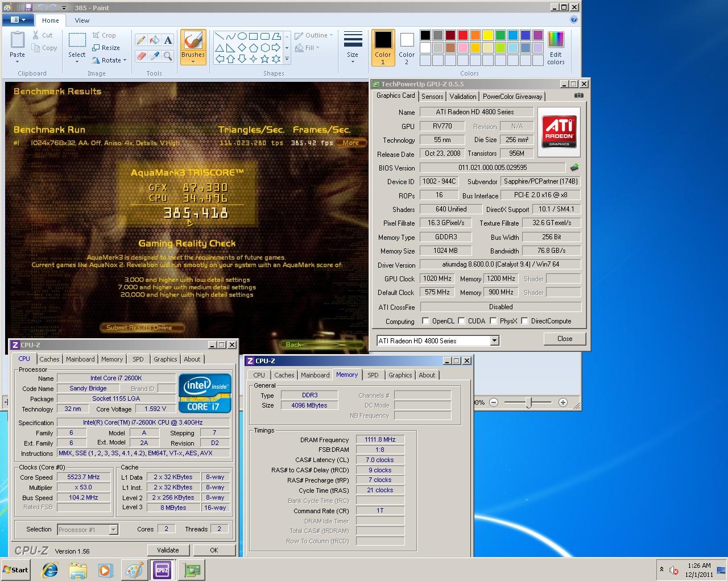
Task: Select the Text tool in Paint
Action: (168, 40)
